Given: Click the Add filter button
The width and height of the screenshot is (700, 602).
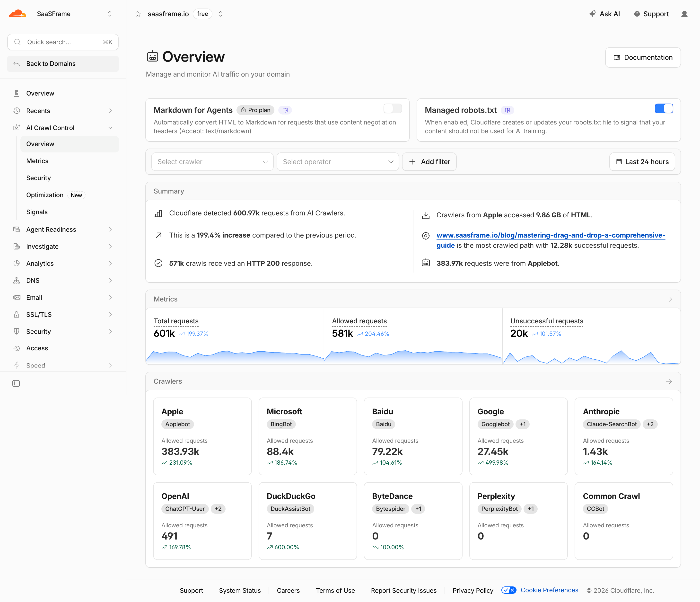Looking at the screenshot, I should 429,162.
